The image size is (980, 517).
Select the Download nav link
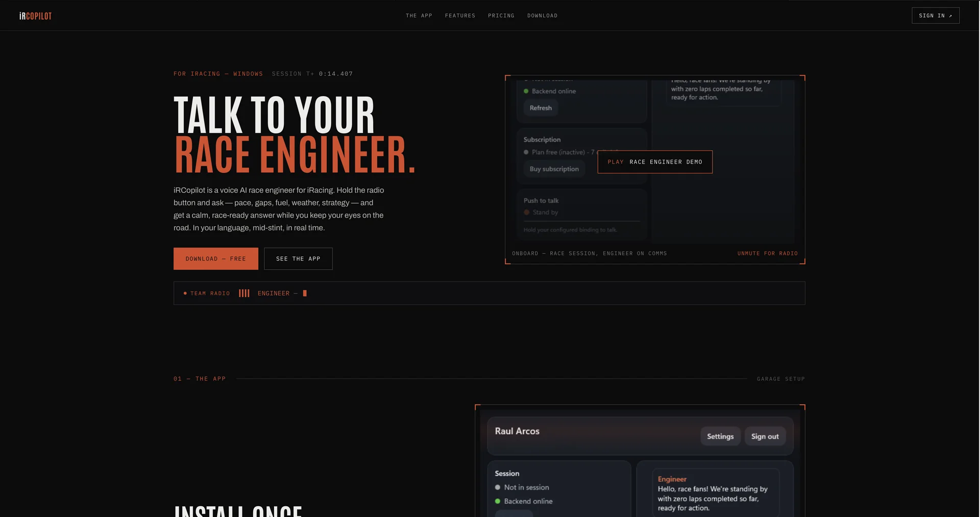click(542, 16)
